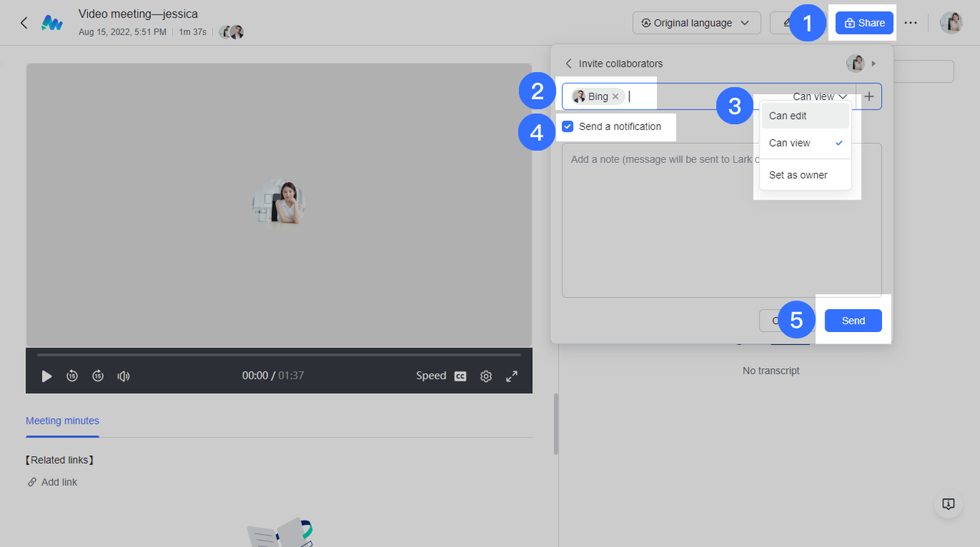
Task: Select Set as owner option
Action: pyautogui.click(x=798, y=175)
